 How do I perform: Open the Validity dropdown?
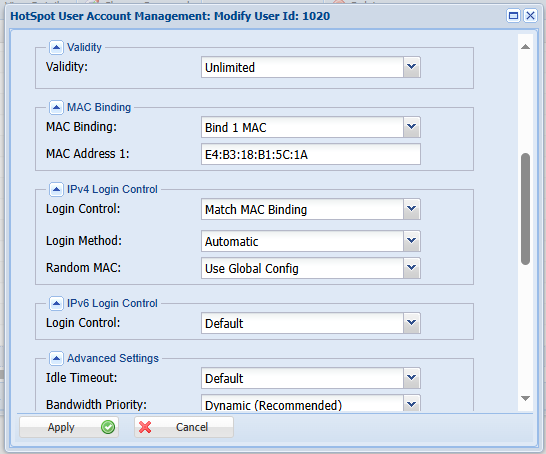tap(412, 67)
